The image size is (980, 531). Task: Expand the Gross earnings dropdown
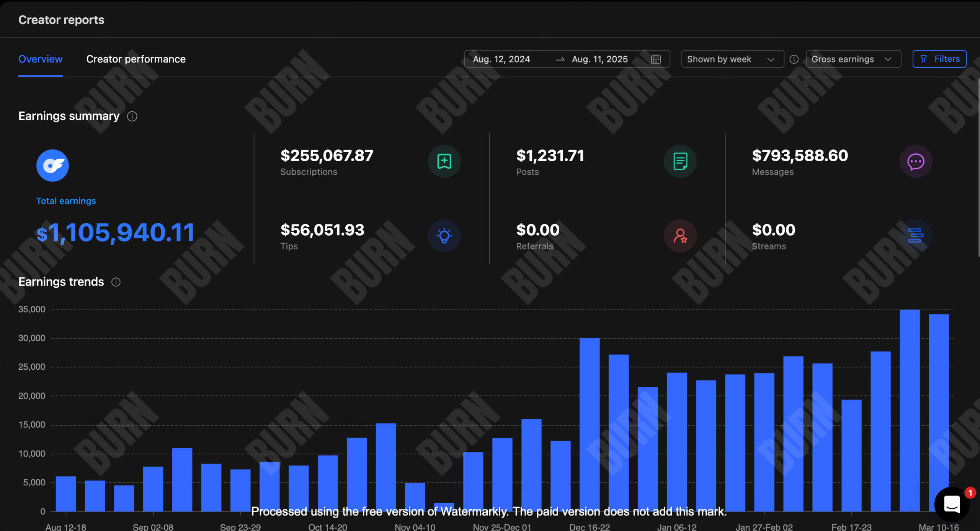(x=853, y=59)
